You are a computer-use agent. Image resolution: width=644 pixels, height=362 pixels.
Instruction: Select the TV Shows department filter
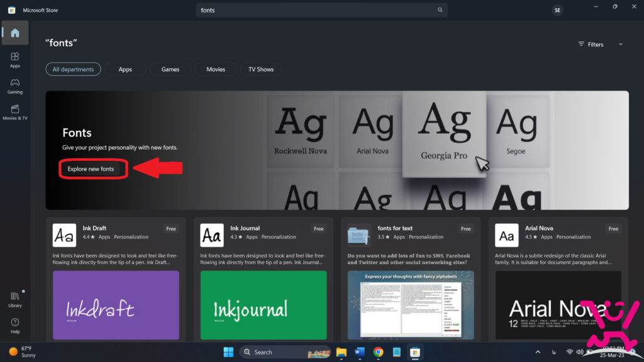point(261,69)
